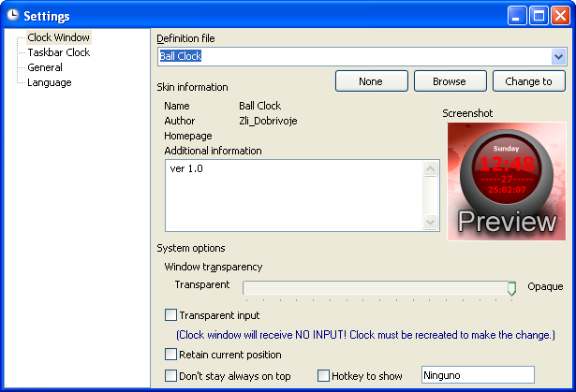Click the window transparency slider handle
This screenshot has height=392, width=576.
click(511, 288)
